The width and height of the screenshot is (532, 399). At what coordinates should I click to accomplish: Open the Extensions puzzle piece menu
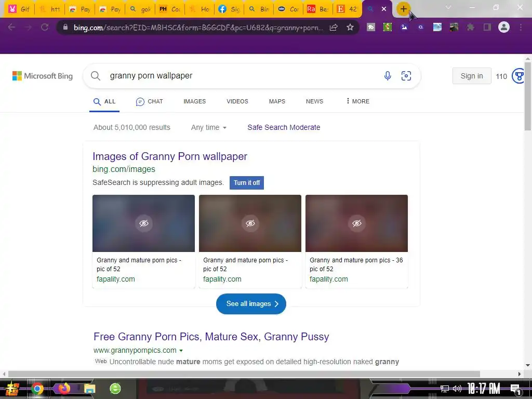tap(471, 27)
